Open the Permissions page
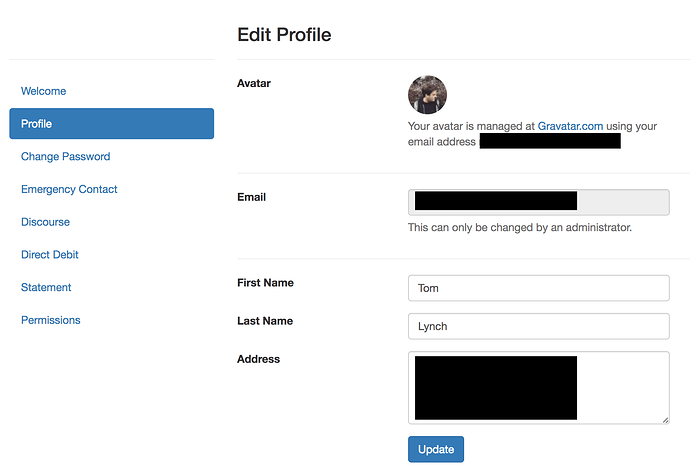This screenshot has height=475, width=690. (x=51, y=320)
